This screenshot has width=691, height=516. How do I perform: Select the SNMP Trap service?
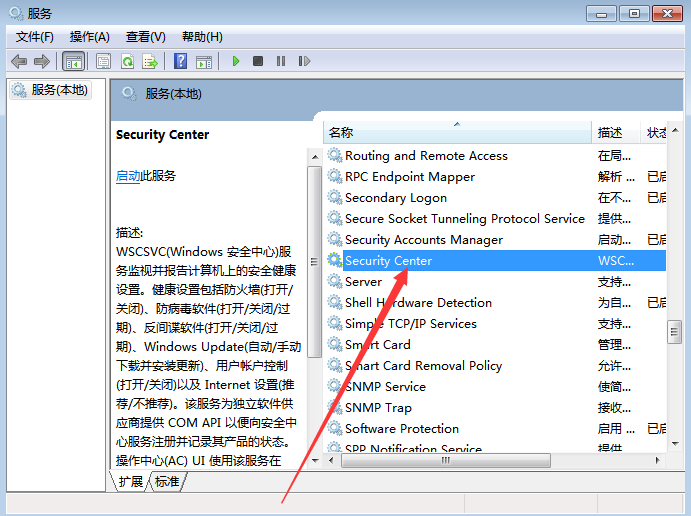pos(378,408)
